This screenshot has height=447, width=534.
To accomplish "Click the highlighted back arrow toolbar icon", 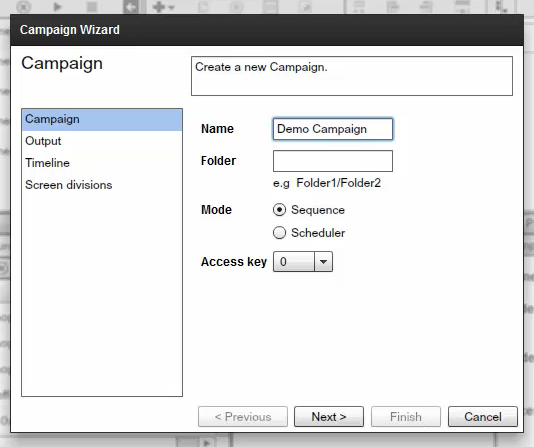I will click(x=130, y=6).
